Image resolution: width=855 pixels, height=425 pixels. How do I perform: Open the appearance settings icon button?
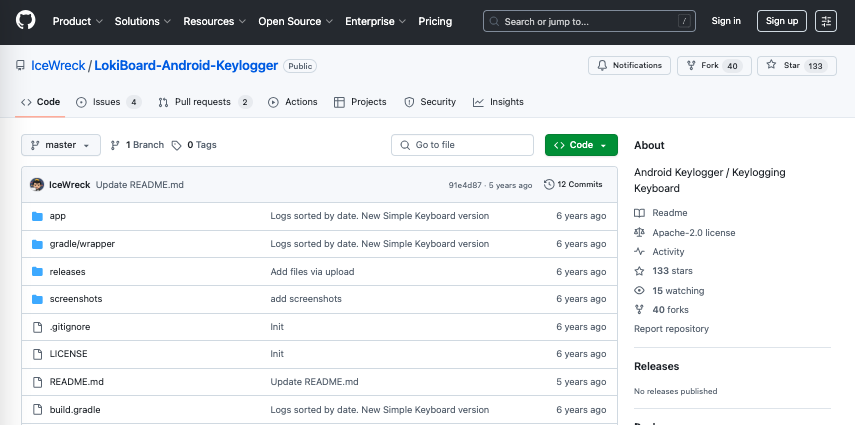tap(826, 21)
